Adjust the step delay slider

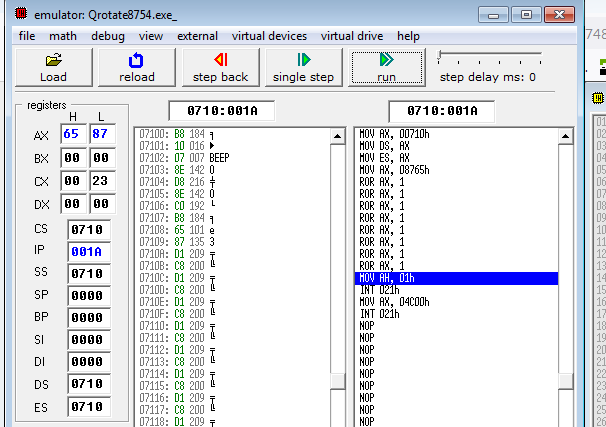tap(441, 56)
